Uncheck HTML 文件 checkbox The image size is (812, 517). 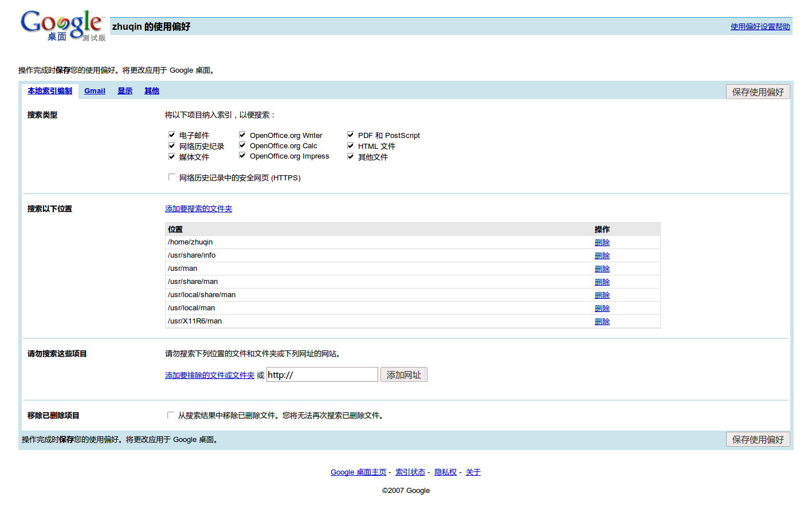(351, 146)
